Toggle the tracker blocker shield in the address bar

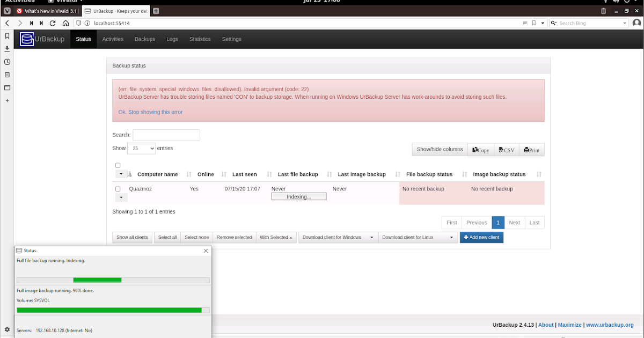(78, 23)
